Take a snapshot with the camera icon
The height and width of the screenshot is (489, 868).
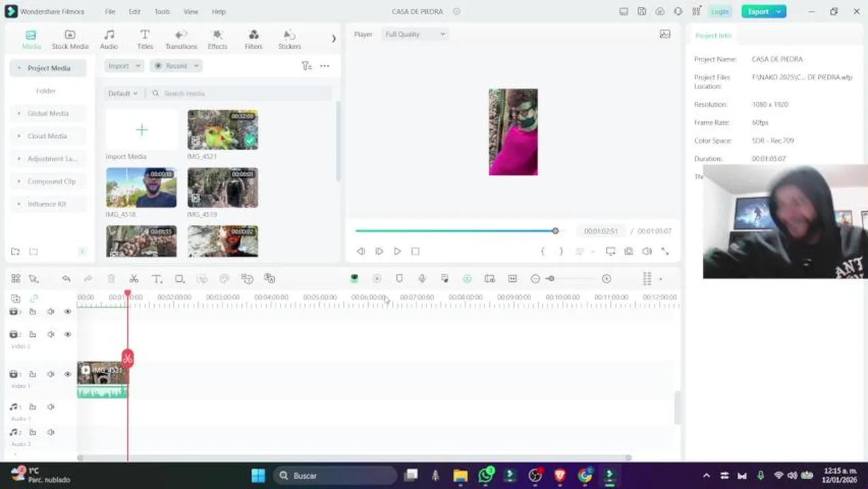tap(628, 251)
